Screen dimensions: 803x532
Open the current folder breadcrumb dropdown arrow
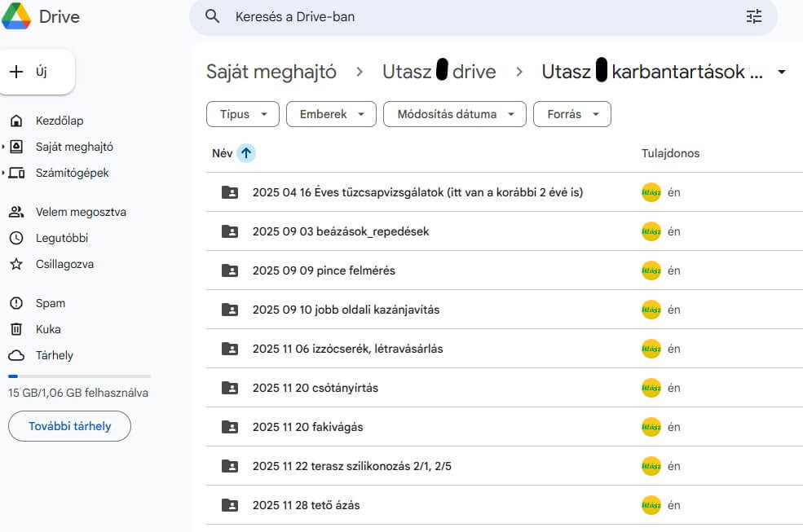coord(782,73)
